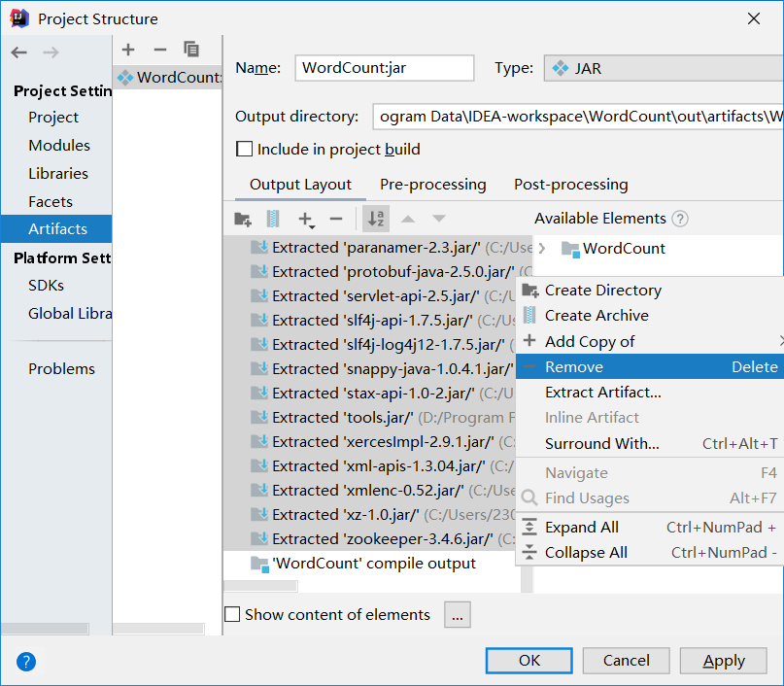Click into the artifact Name field
Screen dimensions: 784x686
tap(384, 68)
